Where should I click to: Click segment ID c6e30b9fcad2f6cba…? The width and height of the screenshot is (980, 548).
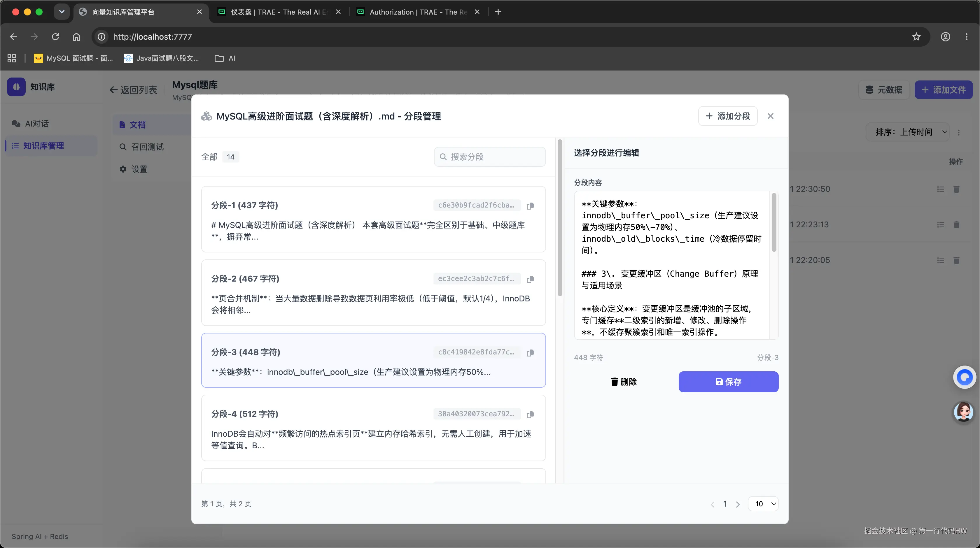point(476,205)
